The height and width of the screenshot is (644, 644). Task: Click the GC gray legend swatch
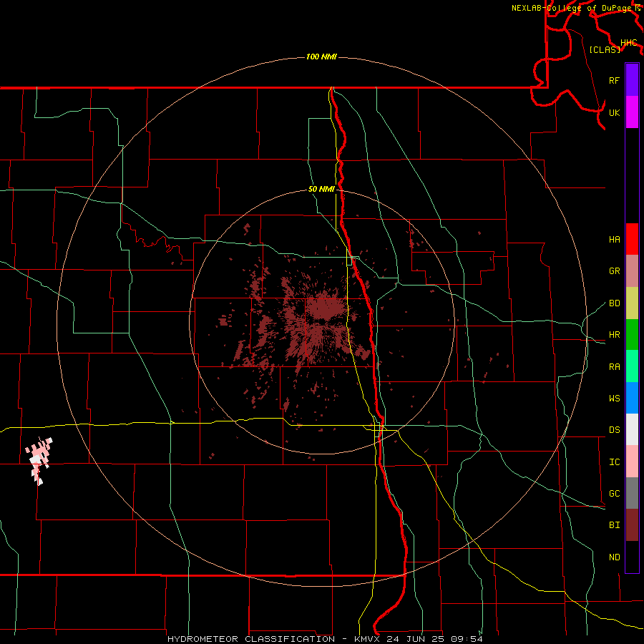click(x=632, y=493)
